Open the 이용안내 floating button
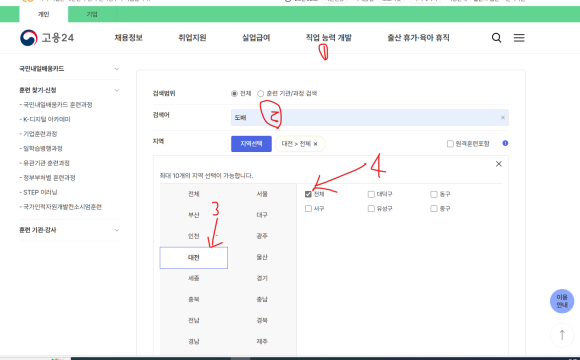This screenshot has width=580, height=360. 562,301
